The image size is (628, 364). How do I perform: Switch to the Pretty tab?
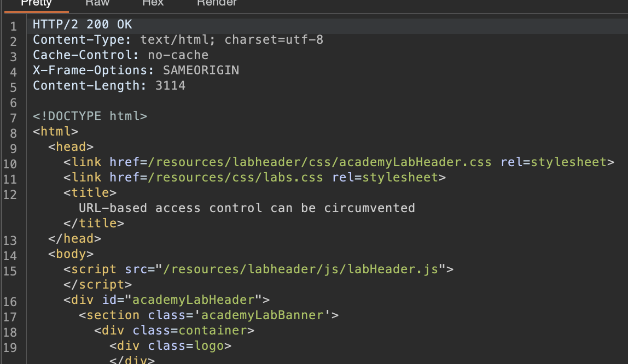pos(36,3)
